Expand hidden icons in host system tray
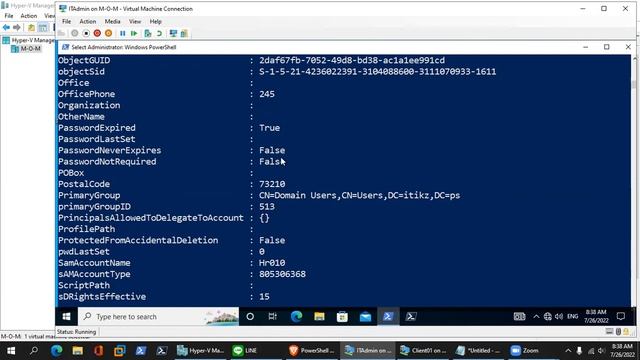 point(568,351)
